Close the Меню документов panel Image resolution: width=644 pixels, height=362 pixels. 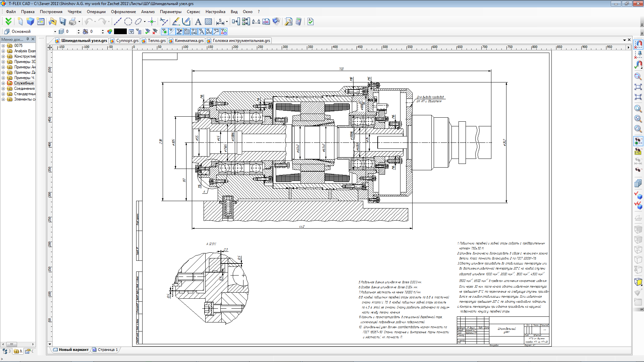[x=33, y=39]
